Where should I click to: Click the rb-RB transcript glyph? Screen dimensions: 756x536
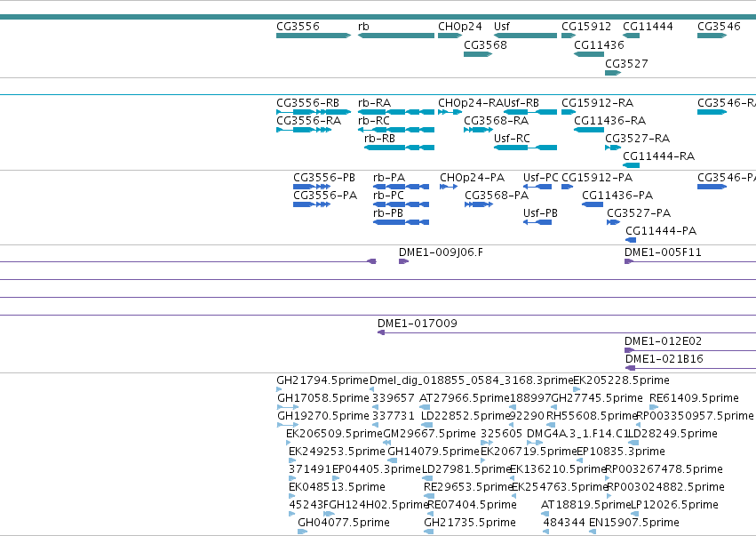399,148
